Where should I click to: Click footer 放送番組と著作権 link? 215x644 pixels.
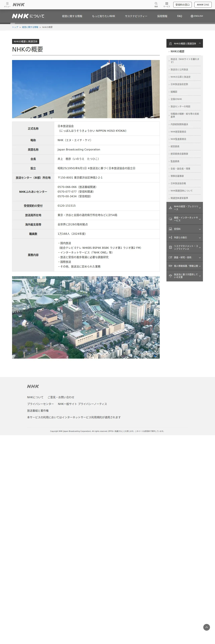(x=38, y=410)
